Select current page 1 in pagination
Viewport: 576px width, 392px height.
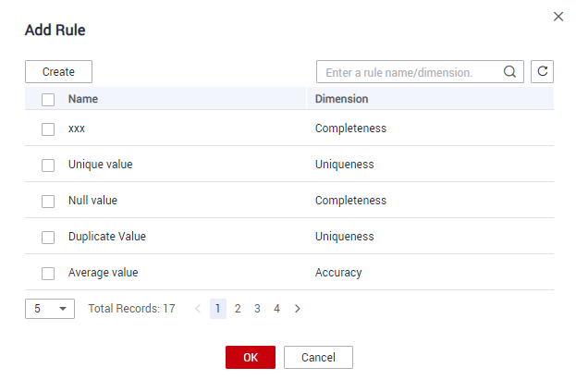[218, 309]
